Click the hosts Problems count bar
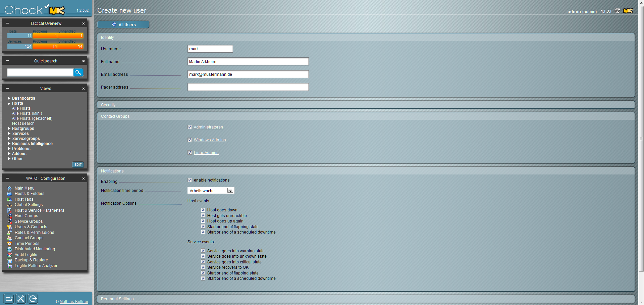The height and width of the screenshot is (305, 644). tap(45, 36)
